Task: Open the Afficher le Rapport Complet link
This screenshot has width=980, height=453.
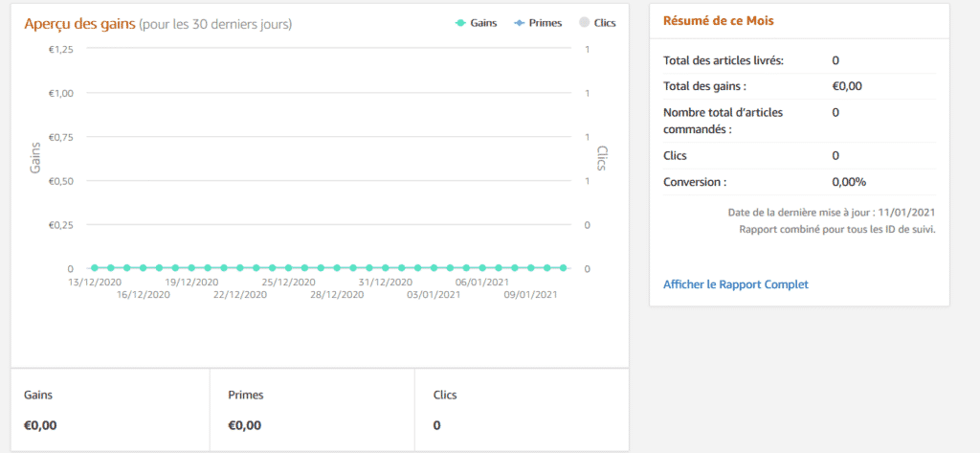Action: click(x=735, y=284)
